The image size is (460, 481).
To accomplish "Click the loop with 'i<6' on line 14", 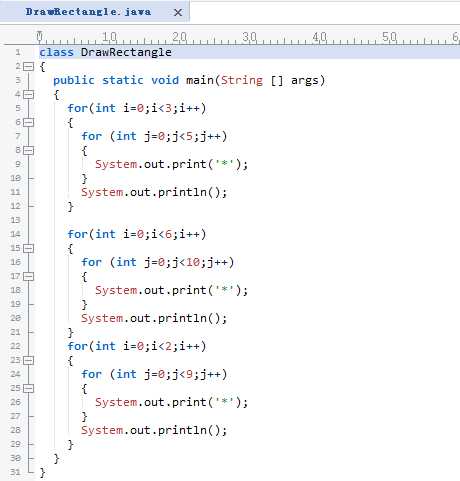I will coord(137,234).
